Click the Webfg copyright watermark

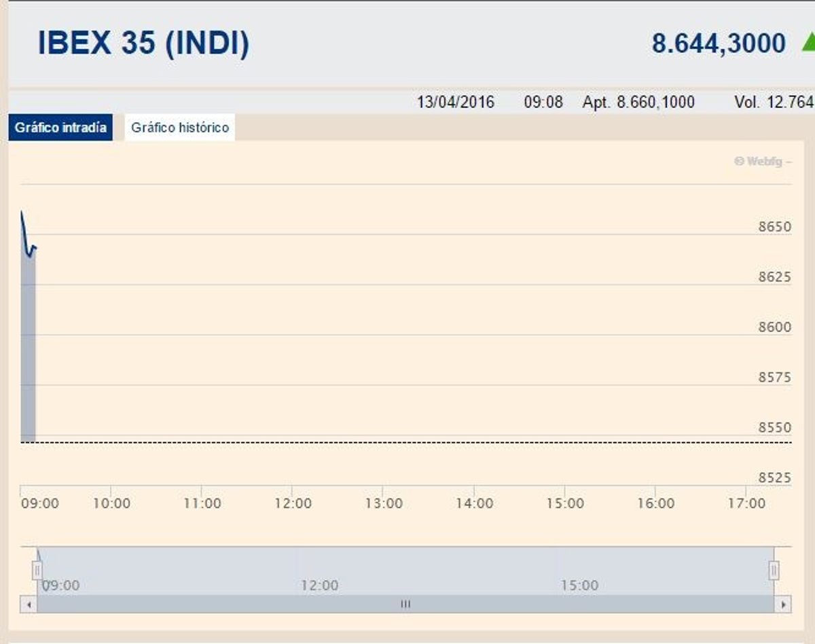point(762,162)
